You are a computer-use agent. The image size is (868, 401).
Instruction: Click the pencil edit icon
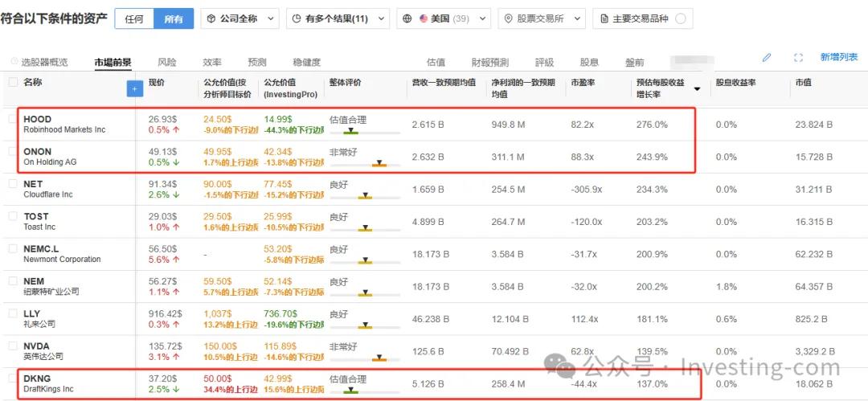(767, 57)
